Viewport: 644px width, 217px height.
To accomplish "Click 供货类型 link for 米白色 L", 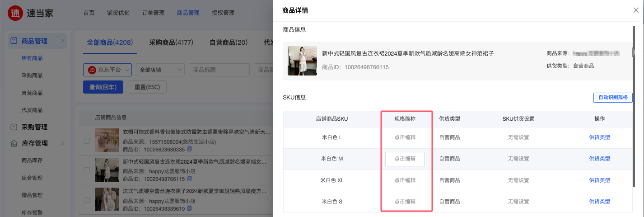I will tap(599, 137).
